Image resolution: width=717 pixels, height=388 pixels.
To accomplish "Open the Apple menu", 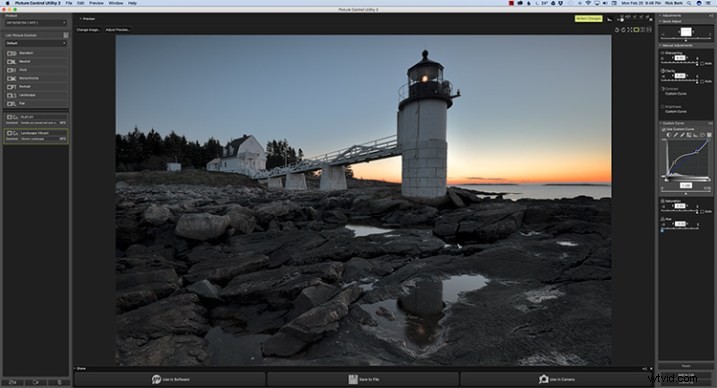I will [x=7, y=3].
